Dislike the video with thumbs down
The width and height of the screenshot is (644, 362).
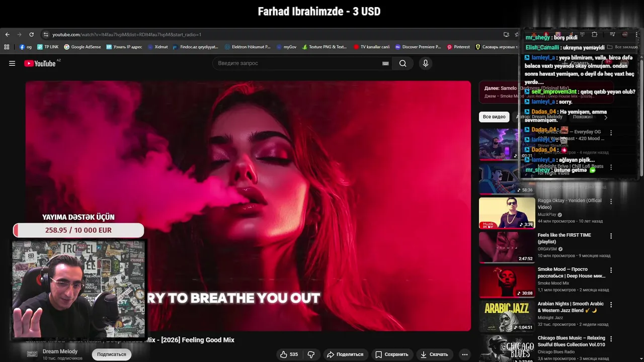tap(311, 354)
